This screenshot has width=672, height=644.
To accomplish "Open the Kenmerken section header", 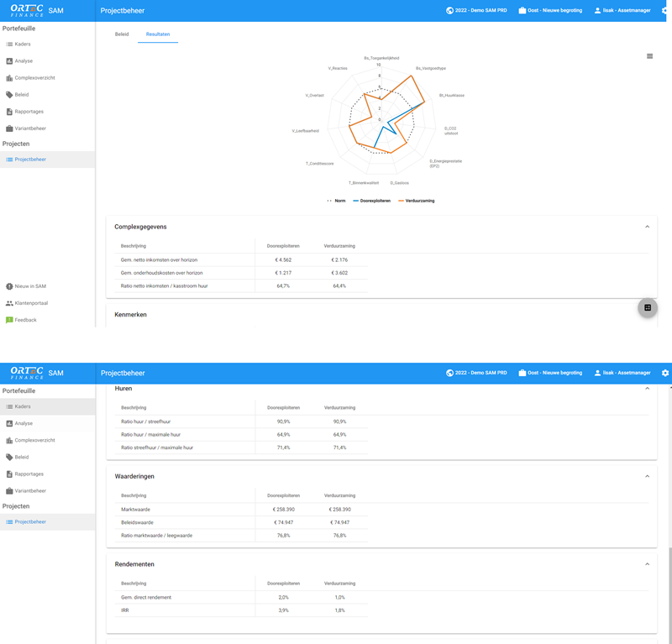I will [130, 315].
